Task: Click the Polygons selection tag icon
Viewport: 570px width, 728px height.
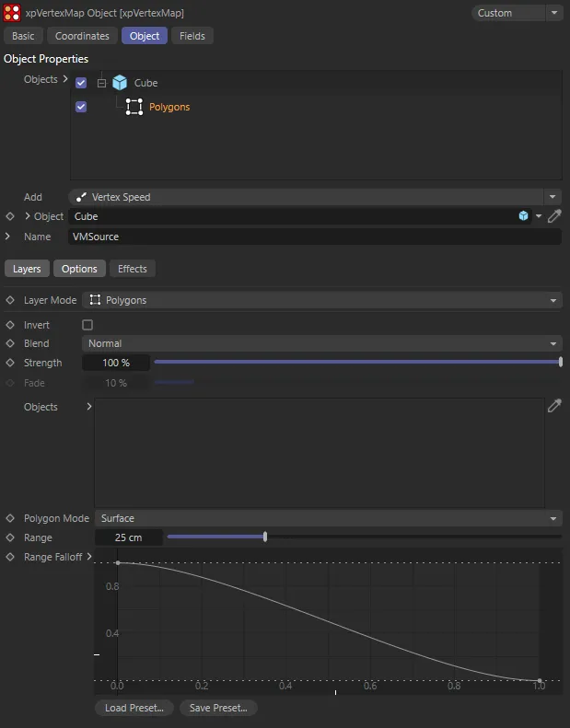Action: tap(134, 107)
